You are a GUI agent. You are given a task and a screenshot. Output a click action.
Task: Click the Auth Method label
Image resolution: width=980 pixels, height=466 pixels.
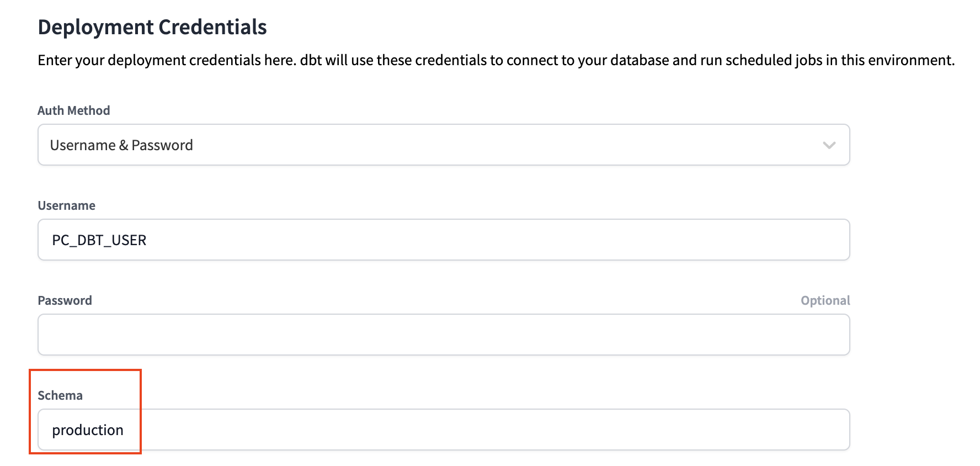tap(73, 110)
